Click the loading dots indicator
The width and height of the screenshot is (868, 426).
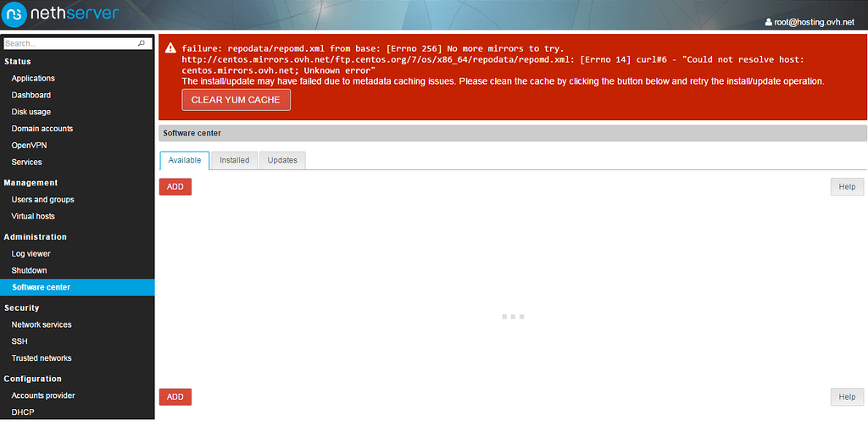[x=513, y=317]
